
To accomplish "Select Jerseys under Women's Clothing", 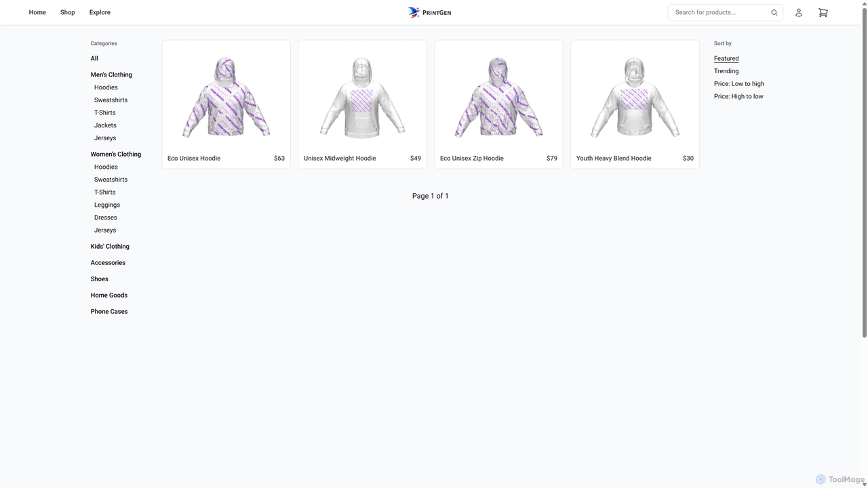I will tap(105, 230).
